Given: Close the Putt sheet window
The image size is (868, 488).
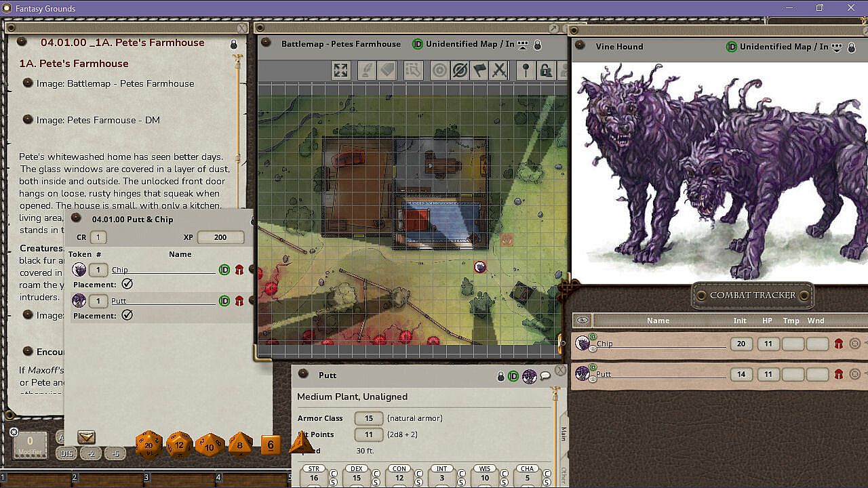Looking at the screenshot, I should (x=560, y=371).
